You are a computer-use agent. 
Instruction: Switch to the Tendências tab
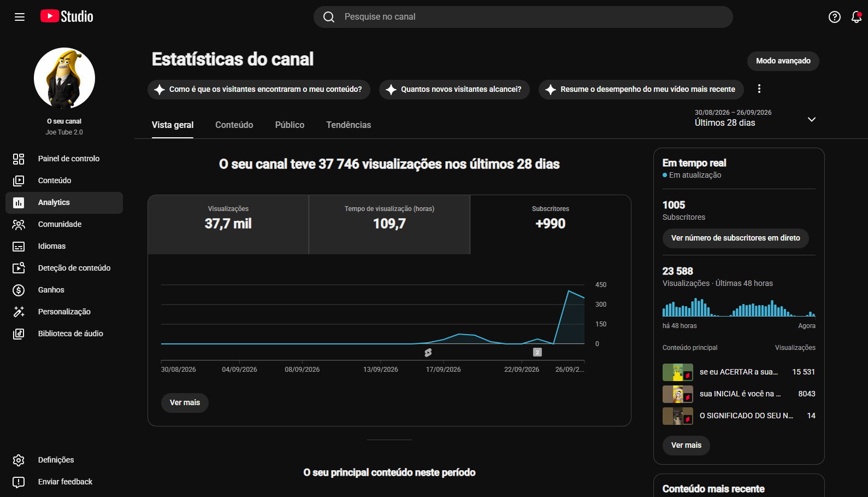click(x=349, y=125)
